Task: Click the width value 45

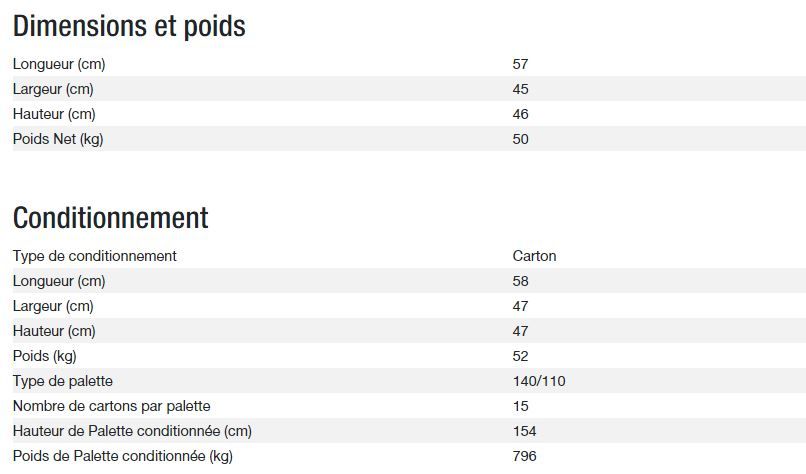Action: [x=520, y=89]
